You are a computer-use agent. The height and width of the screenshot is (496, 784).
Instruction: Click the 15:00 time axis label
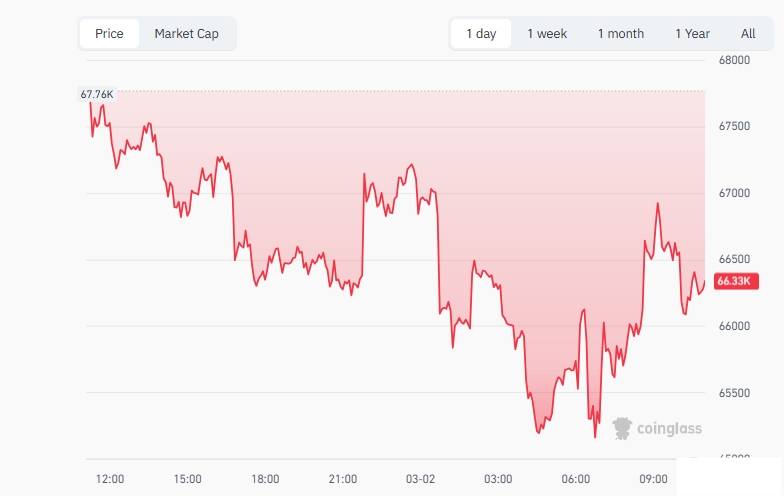click(188, 479)
